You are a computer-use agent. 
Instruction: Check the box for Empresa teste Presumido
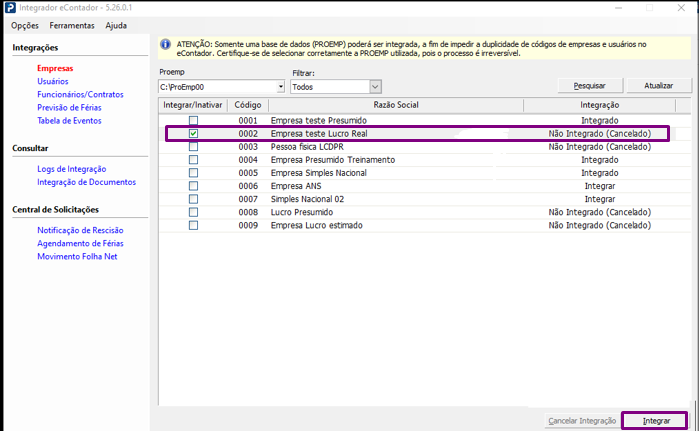[193, 121]
